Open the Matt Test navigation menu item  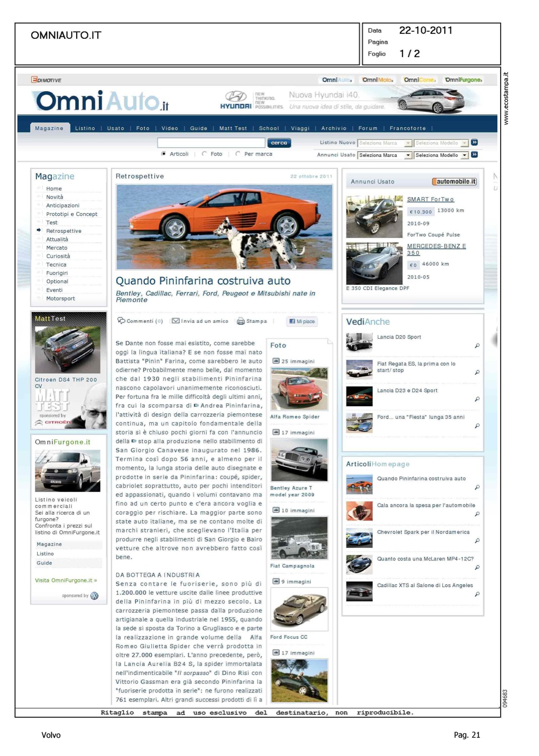(233, 128)
